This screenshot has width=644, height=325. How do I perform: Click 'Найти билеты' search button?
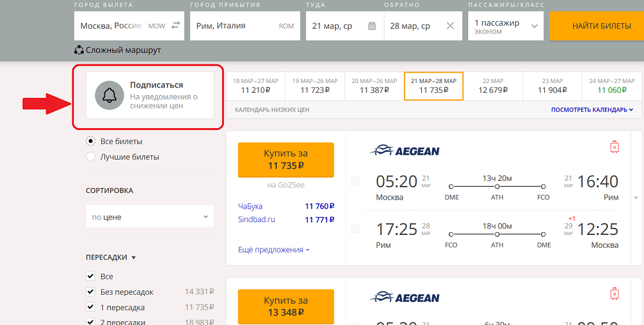pyautogui.click(x=597, y=26)
